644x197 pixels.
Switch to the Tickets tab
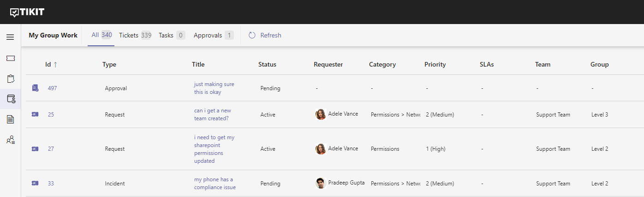coord(135,35)
